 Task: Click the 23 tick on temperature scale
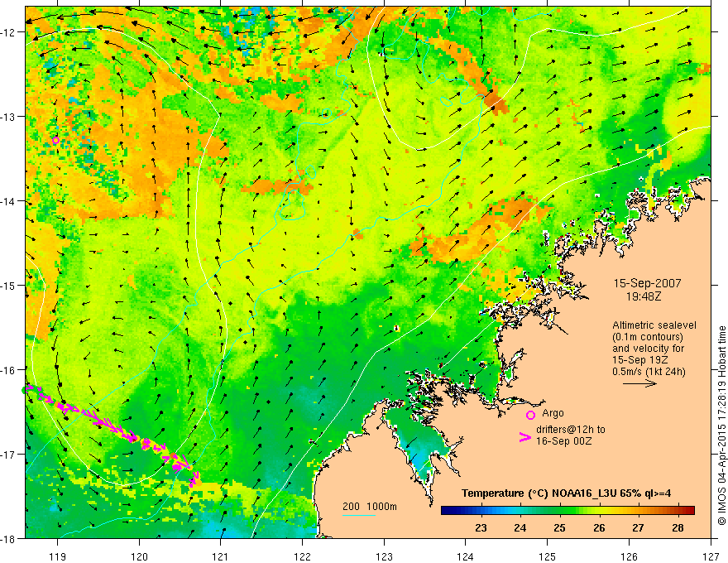pyautogui.click(x=481, y=527)
